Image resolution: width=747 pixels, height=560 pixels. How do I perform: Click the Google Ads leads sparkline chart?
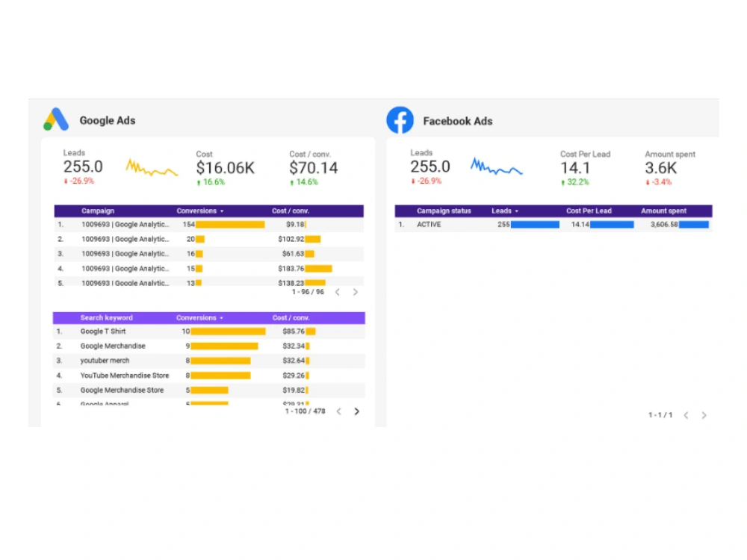(152, 167)
